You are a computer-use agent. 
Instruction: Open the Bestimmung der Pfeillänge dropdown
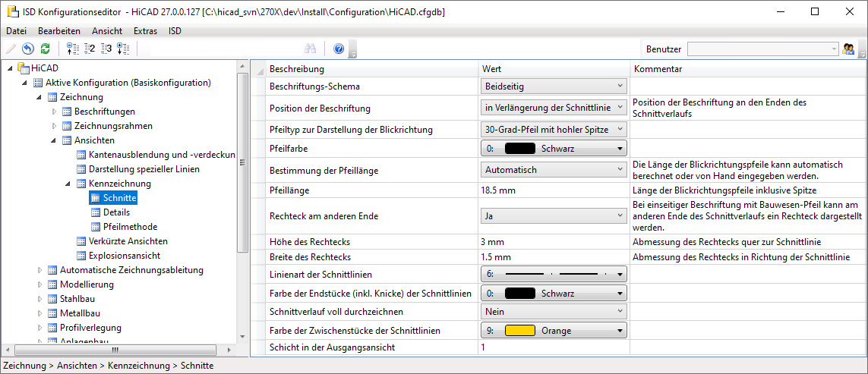coord(554,170)
